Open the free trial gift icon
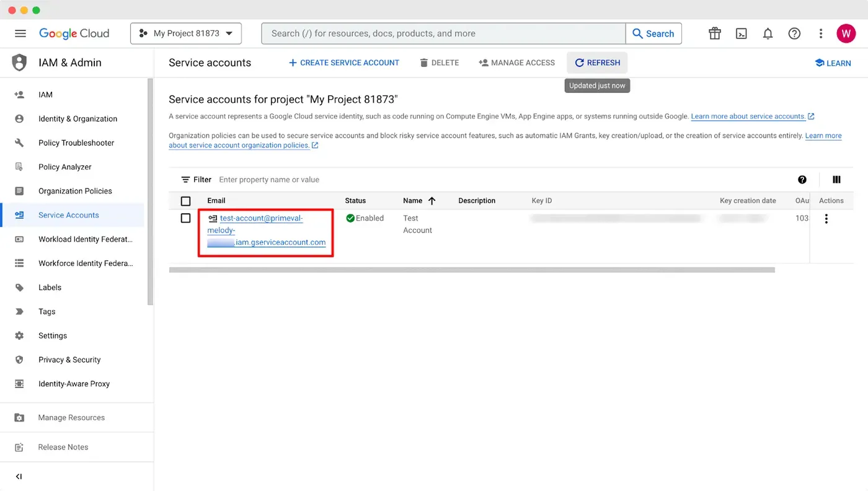 click(x=715, y=33)
